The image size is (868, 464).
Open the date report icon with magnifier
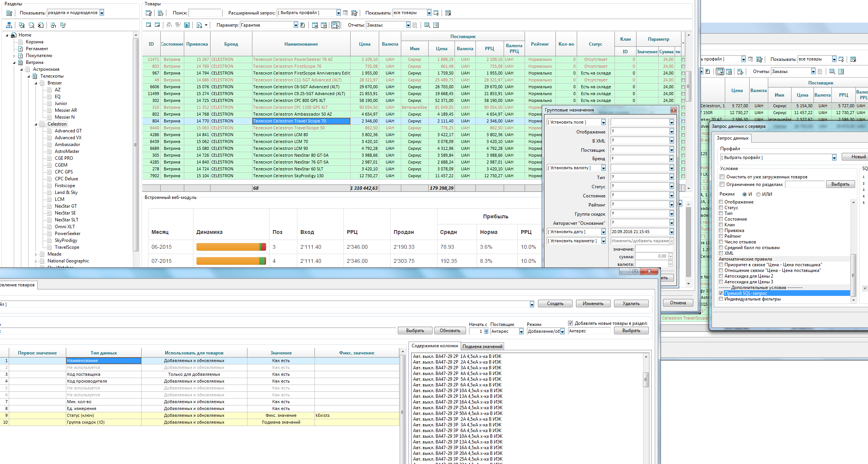point(428,25)
